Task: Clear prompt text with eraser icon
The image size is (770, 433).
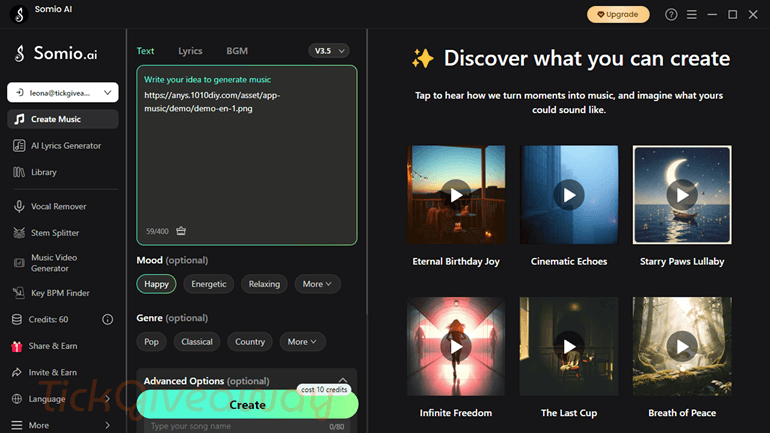Action: [181, 231]
